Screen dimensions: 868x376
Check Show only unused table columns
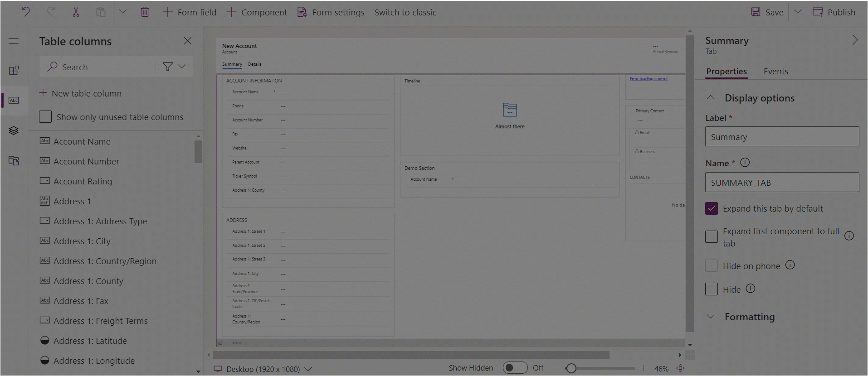(x=45, y=117)
